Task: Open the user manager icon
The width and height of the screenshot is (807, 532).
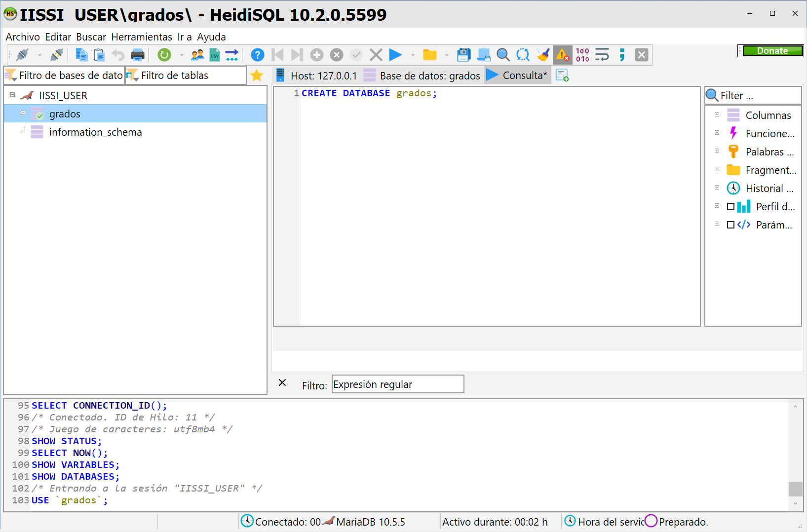Action: (x=197, y=55)
